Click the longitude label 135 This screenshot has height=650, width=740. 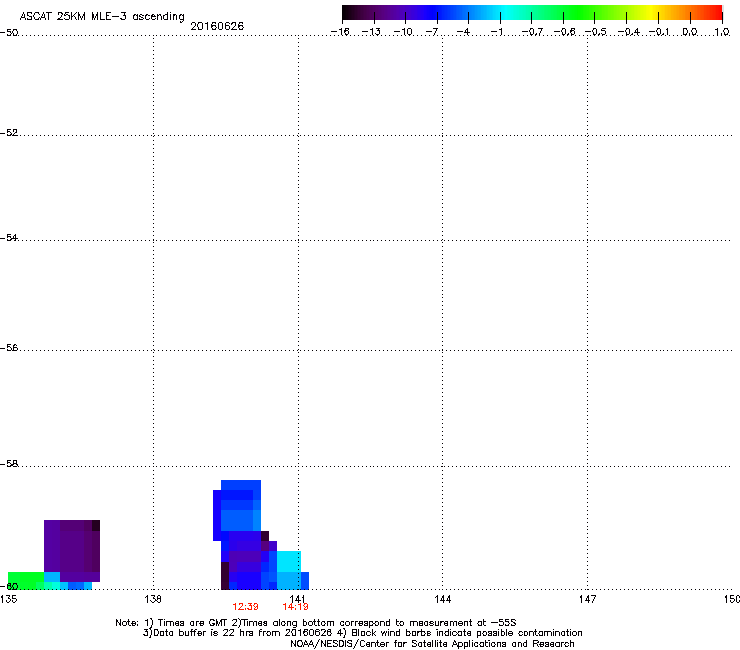click(8, 599)
